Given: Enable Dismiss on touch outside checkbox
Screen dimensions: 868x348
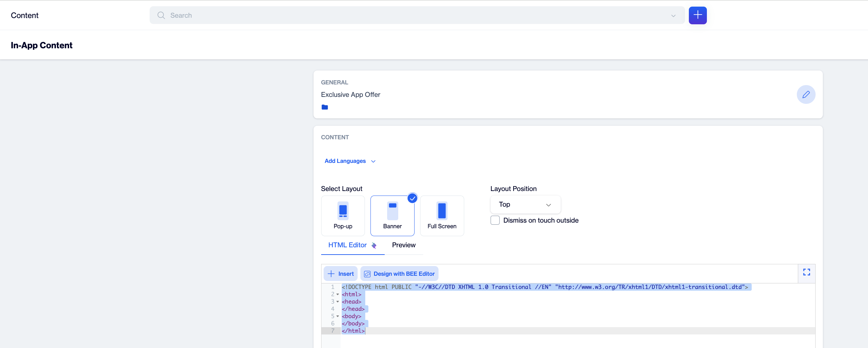Looking at the screenshot, I should click(x=495, y=220).
